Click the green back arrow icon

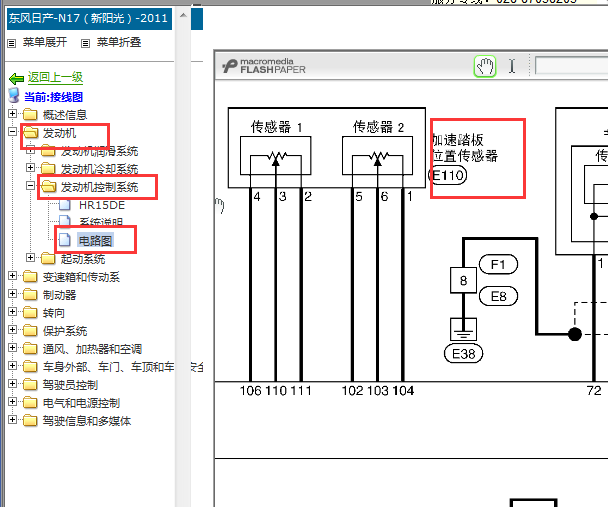tap(16, 79)
